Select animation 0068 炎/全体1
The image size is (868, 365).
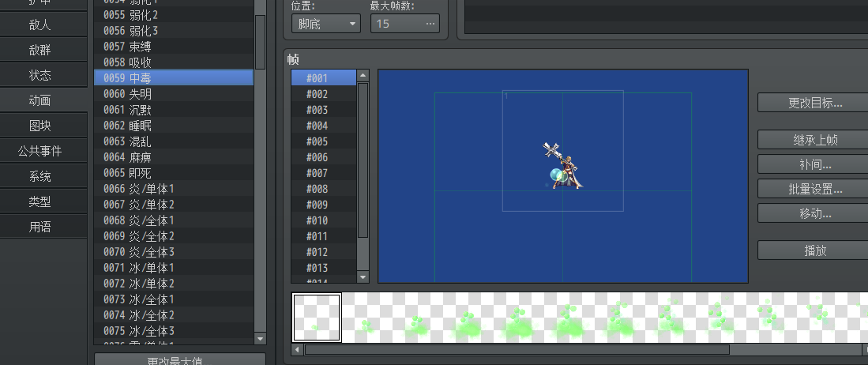(x=174, y=220)
